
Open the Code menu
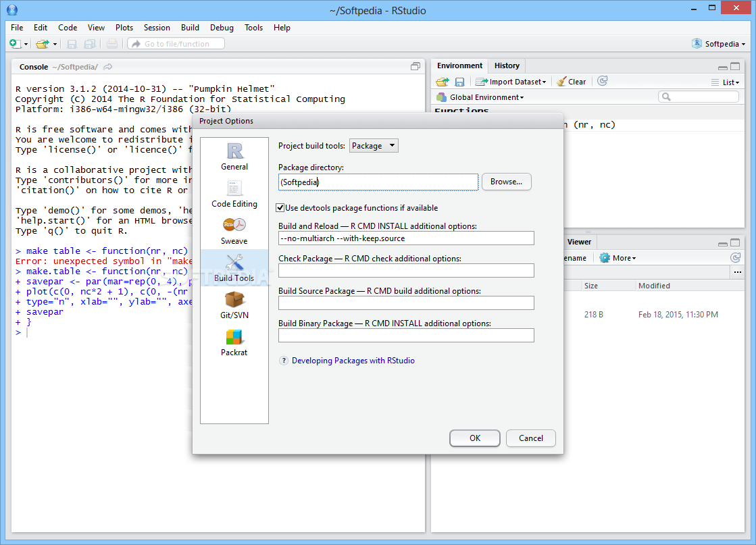pos(68,28)
